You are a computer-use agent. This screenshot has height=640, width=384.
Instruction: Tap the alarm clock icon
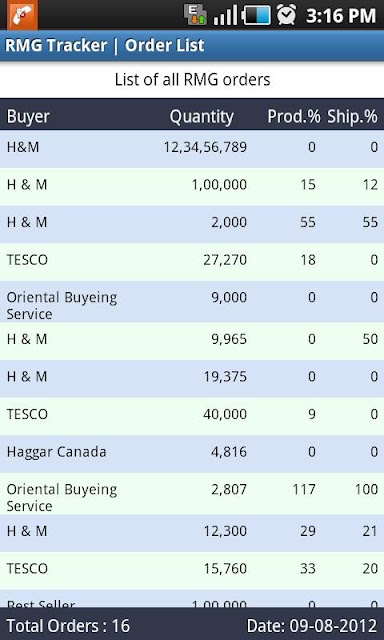click(286, 15)
